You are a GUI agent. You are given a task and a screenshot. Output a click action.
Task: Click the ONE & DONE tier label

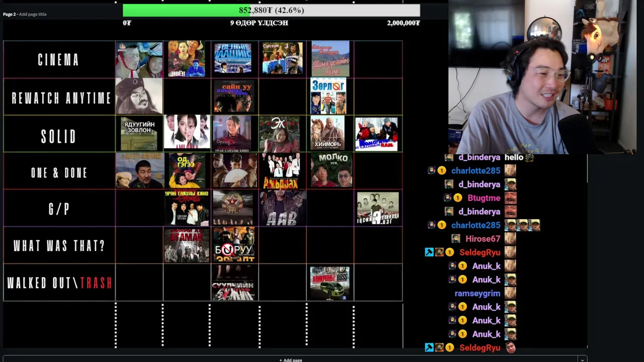pyautogui.click(x=59, y=173)
